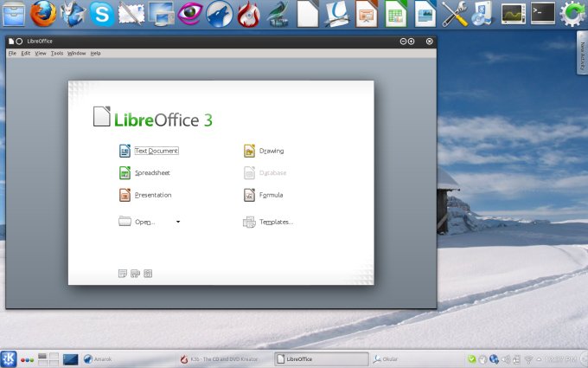Viewport: 588px width, 368px height.
Task: Launch the terminal from the dock
Action: coord(543,14)
